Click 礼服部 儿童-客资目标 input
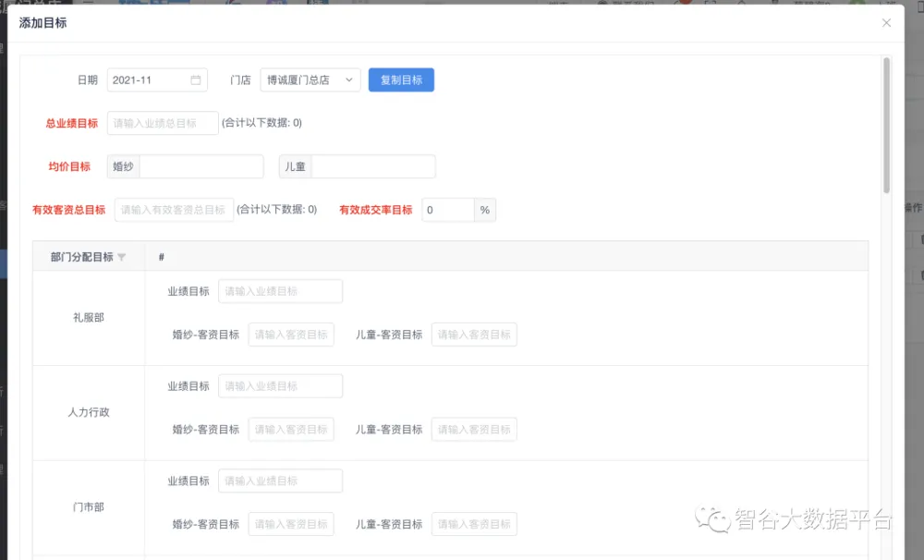 tap(474, 335)
